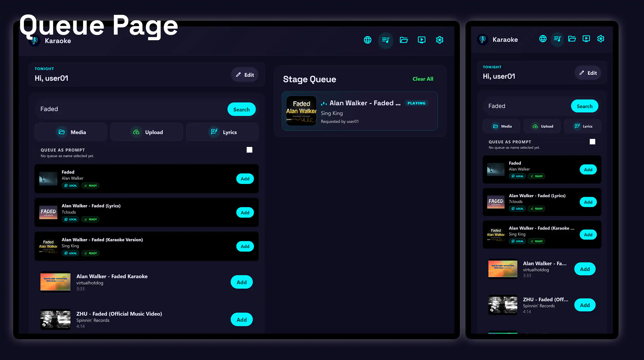Select Media tab in left panel
The height and width of the screenshot is (360, 644).
pyautogui.click(x=71, y=132)
